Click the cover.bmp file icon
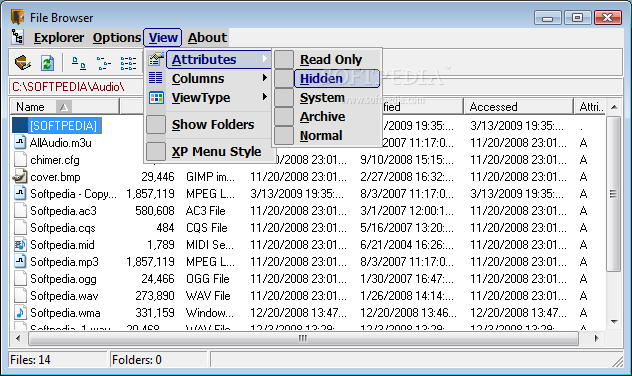Screen dimensions: 632x376 [20, 177]
